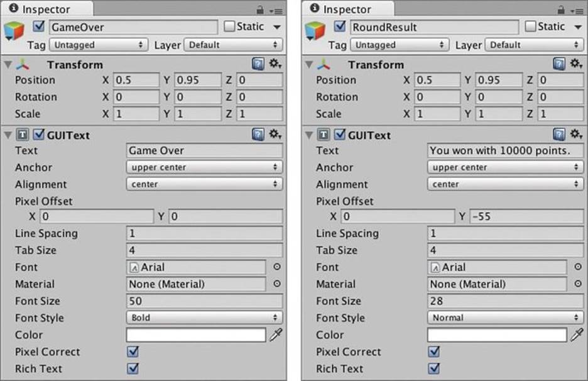Disable Pixel Correct for RoundResult
588x381 pixels.
pos(434,351)
